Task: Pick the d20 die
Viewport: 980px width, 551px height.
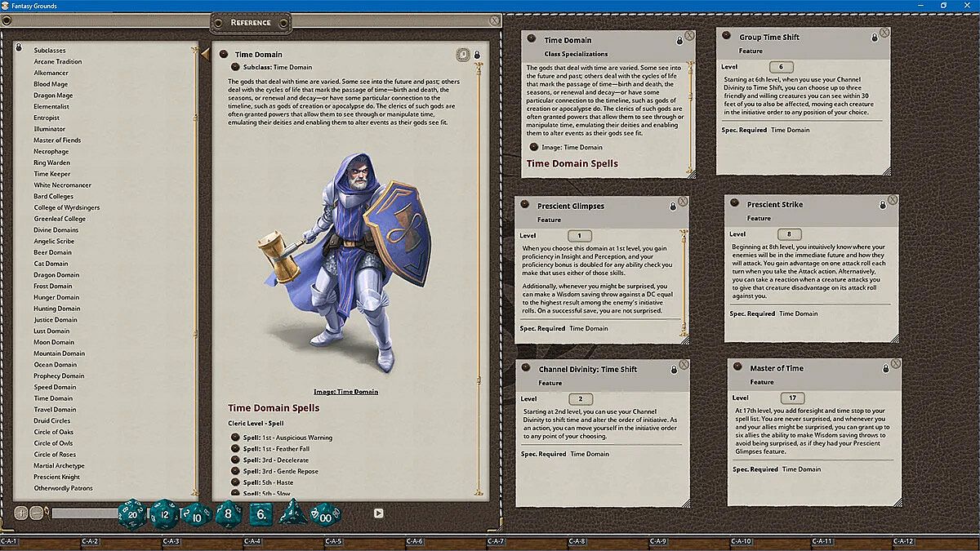Action: pyautogui.click(x=132, y=513)
